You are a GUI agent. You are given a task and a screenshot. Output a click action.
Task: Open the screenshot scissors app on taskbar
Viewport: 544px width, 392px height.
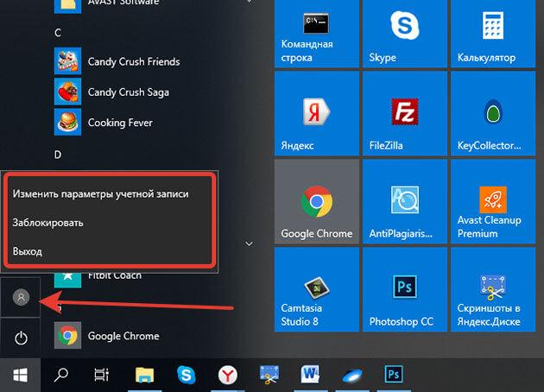click(269, 375)
